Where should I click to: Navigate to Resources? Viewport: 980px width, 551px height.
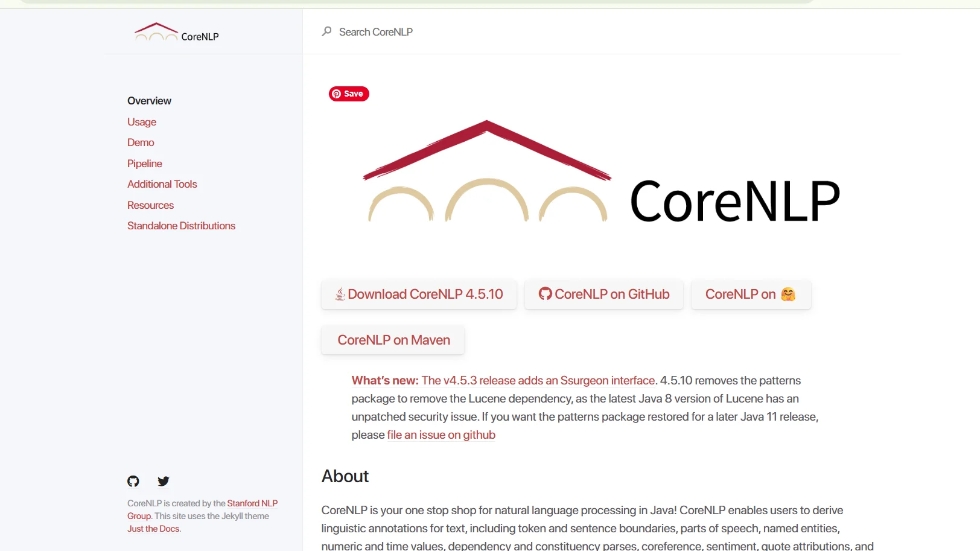click(150, 205)
